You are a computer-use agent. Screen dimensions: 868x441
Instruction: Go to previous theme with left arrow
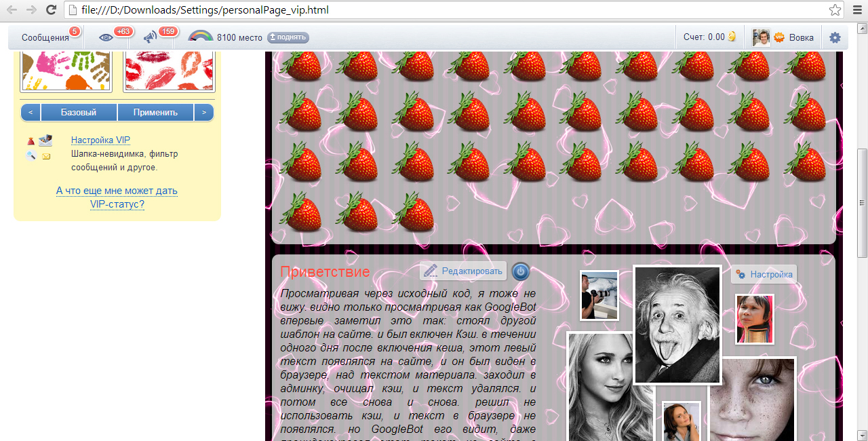31,113
